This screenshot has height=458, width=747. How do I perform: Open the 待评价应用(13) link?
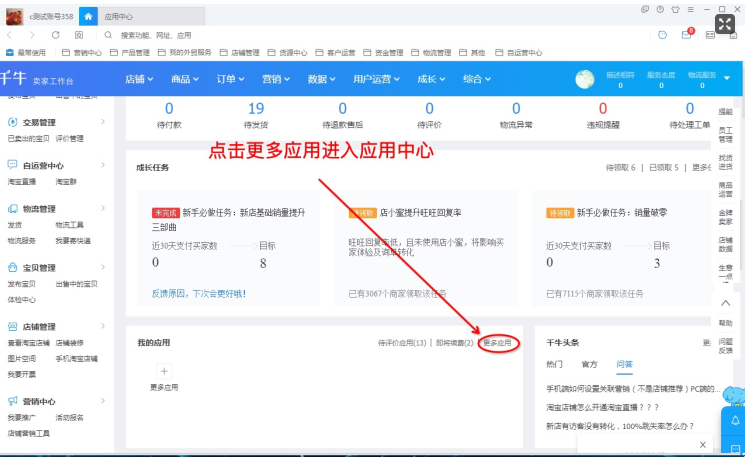point(402,343)
